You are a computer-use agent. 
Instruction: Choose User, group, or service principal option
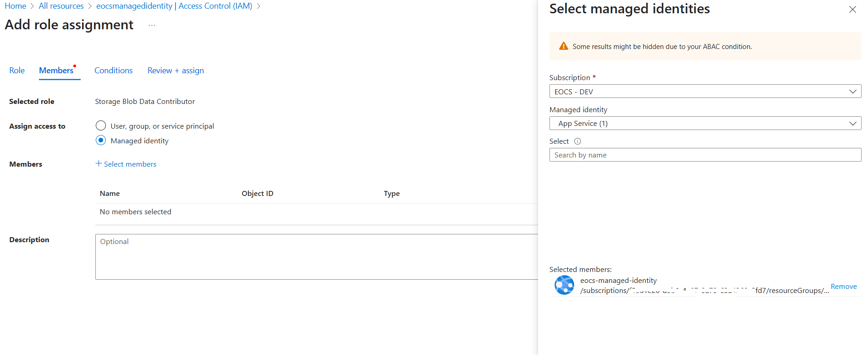tap(101, 126)
